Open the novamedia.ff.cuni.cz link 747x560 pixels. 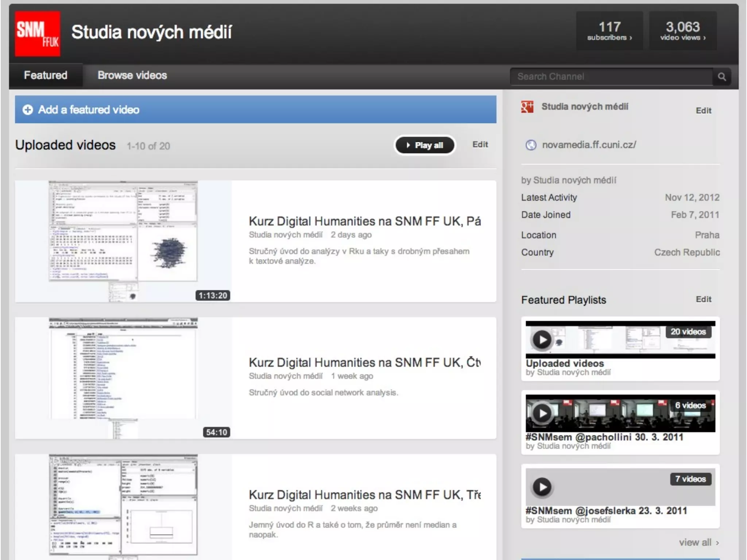tap(589, 145)
